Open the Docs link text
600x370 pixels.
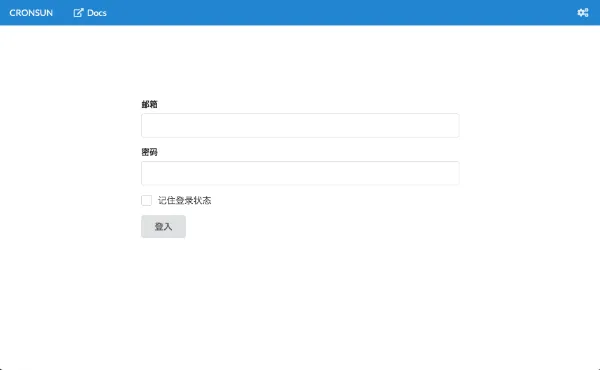[97, 13]
